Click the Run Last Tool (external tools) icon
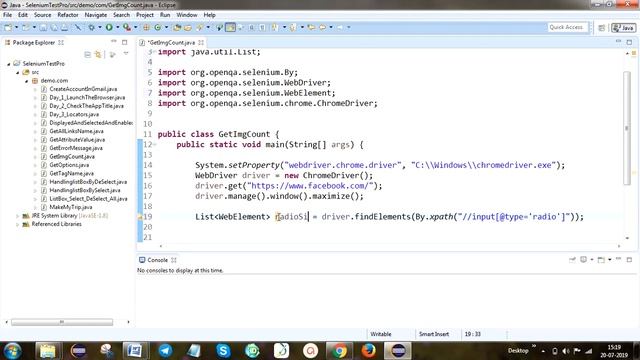This screenshot has width=640, height=360. click(127, 27)
